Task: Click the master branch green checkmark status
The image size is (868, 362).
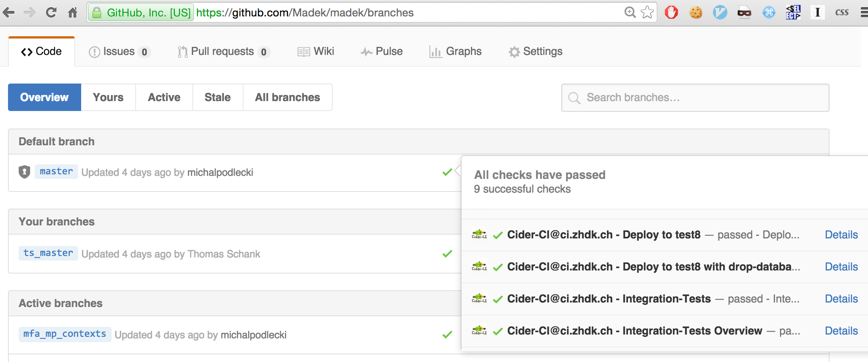Action: [x=447, y=172]
